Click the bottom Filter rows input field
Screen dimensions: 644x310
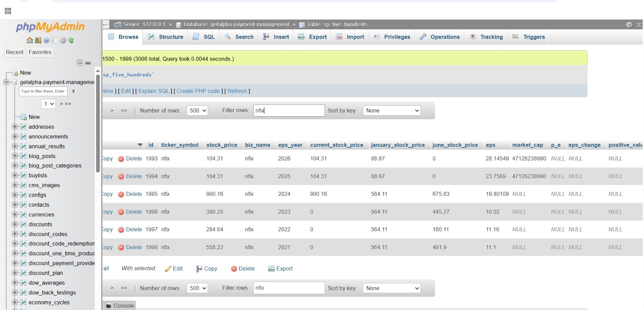289,288
